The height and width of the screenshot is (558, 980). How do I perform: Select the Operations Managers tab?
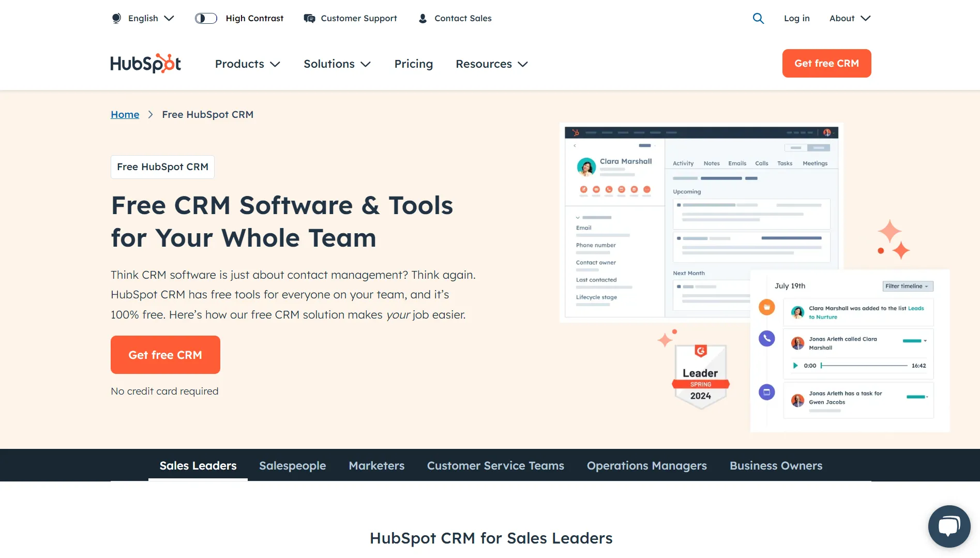point(647,465)
